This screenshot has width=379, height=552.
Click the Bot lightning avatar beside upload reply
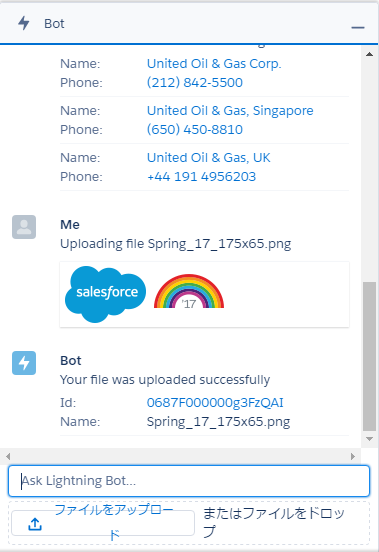(24, 363)
